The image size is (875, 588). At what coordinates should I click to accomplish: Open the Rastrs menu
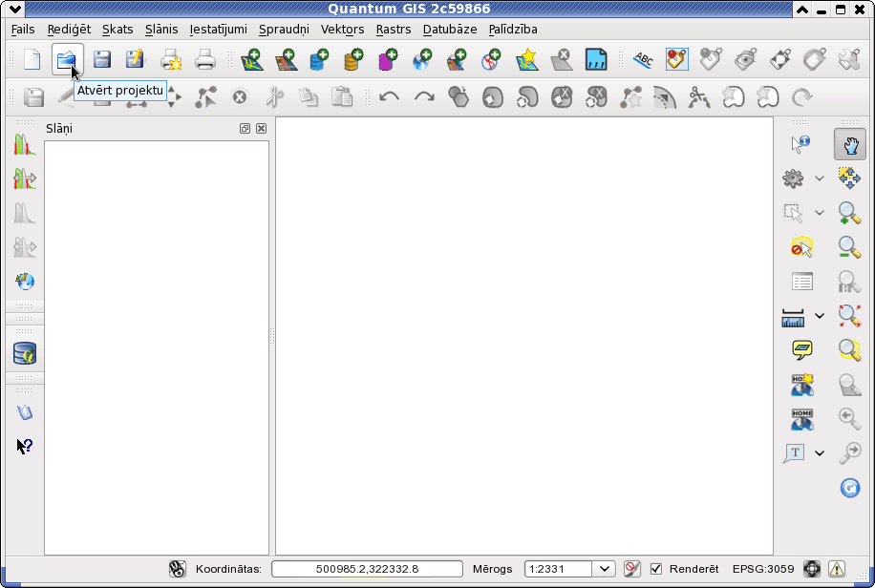click(394, 29)
